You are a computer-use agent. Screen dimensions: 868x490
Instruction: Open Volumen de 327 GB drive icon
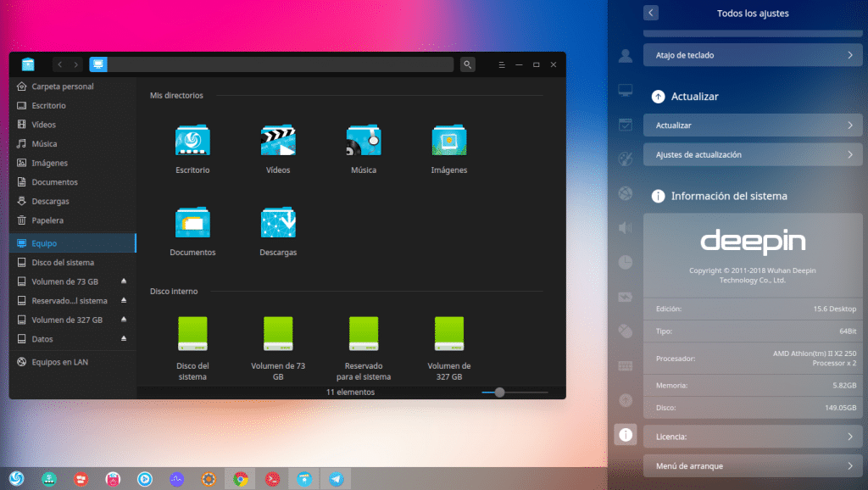[x=449, y=334]
